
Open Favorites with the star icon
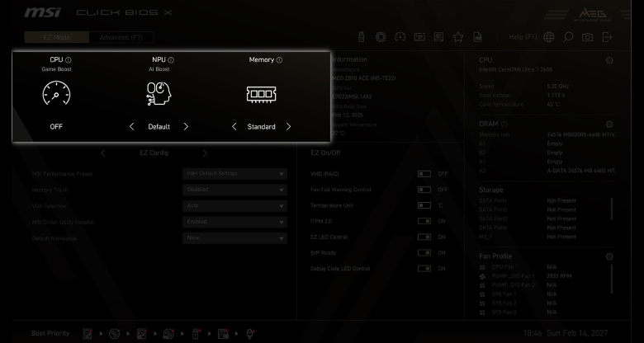point(458,37)
